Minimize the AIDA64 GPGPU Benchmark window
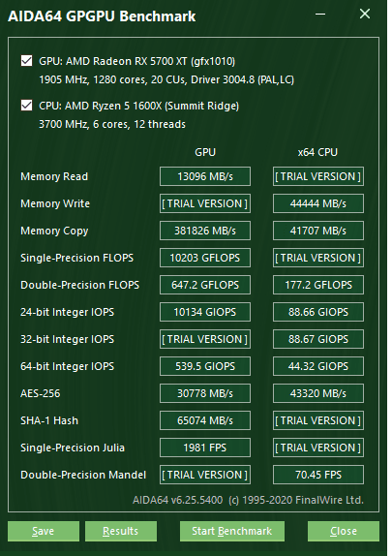The width and height of the screenshot is (392, 556). pos(320,15)
